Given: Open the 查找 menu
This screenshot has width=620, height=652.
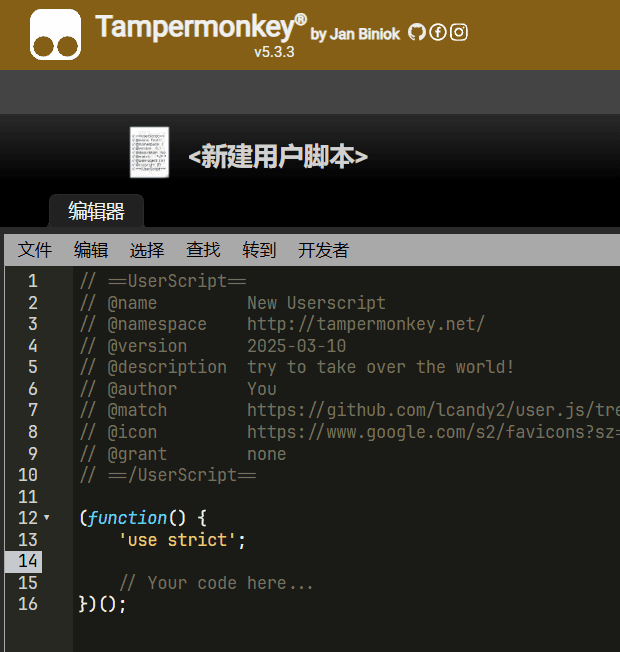Looking at the screenshot, I should (x=203, y=250).
